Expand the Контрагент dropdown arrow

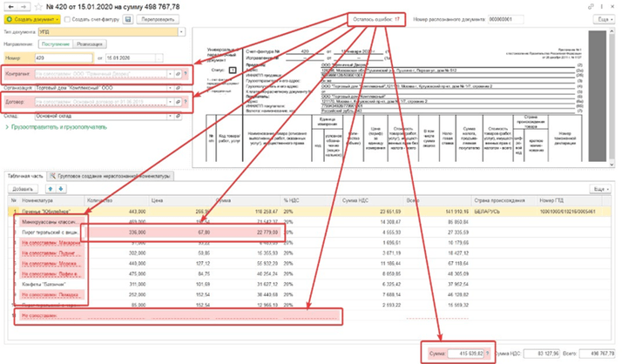pyautogui.click(x=170, y=74)
